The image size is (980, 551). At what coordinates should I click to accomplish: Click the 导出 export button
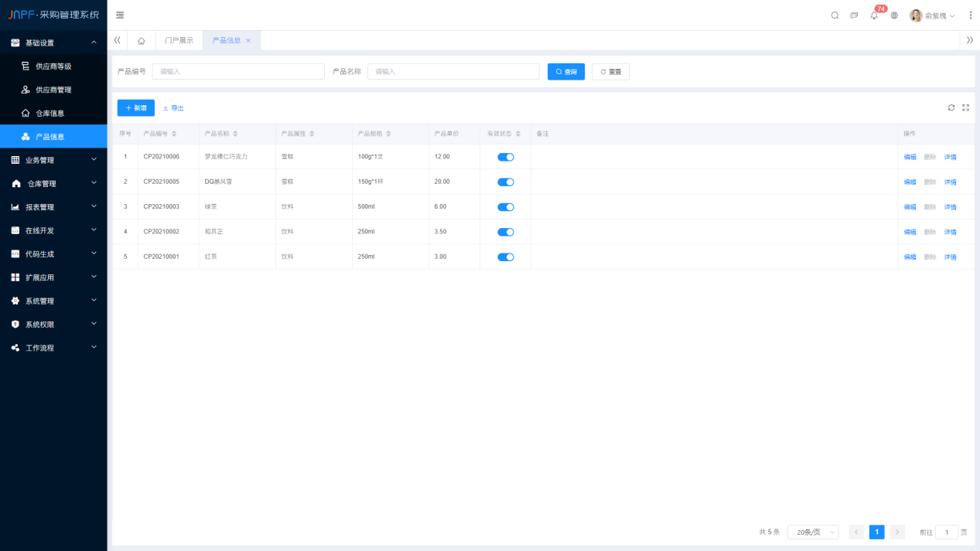(173, 108)
